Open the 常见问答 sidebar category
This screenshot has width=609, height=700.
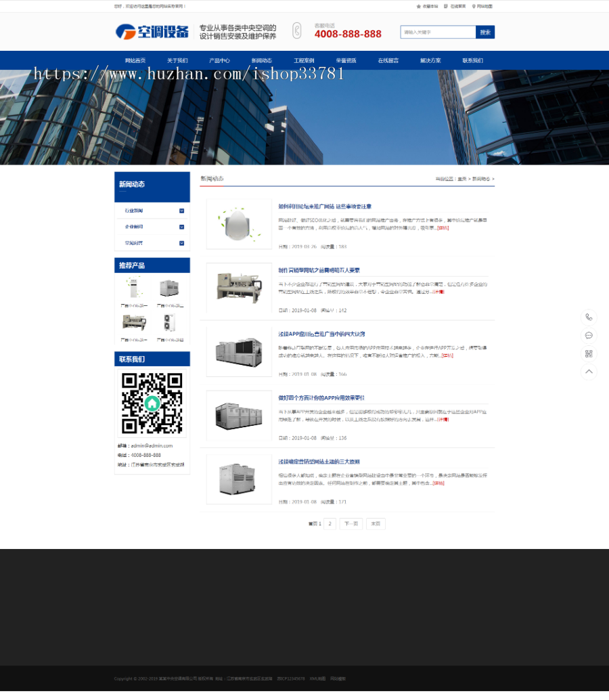134,243
